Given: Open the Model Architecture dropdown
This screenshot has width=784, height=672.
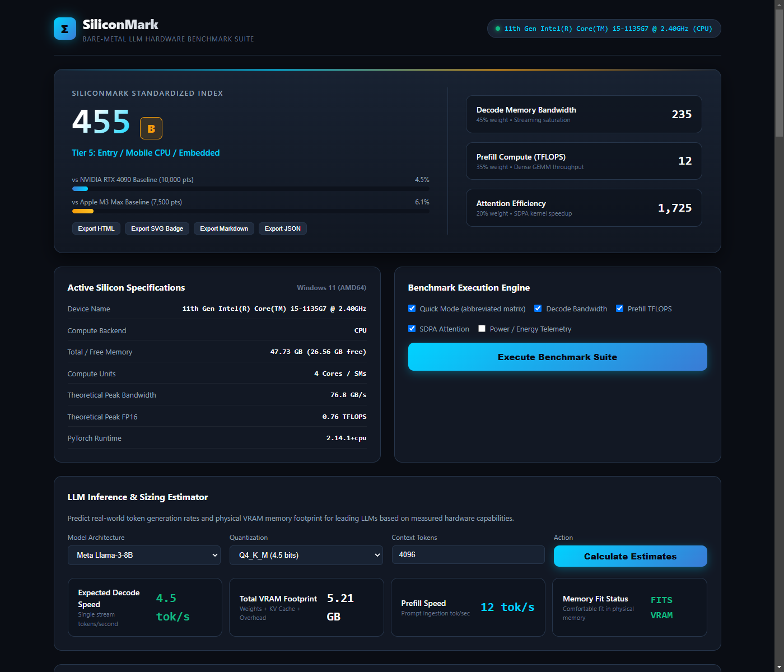Looking at the screenshot, I should [x=144, y=555].
